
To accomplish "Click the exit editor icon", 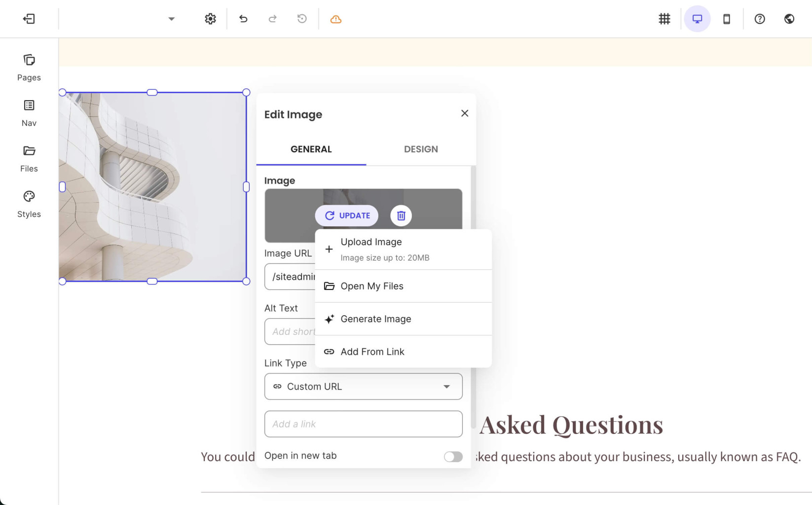I will coord(29,19).
